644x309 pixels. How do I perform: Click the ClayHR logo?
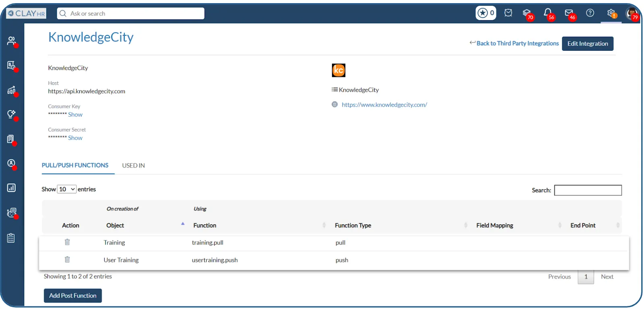point(26,13)
